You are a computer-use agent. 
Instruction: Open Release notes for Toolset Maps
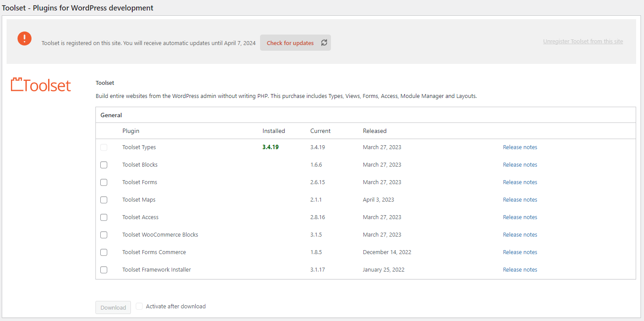click(x=520, y=200)
